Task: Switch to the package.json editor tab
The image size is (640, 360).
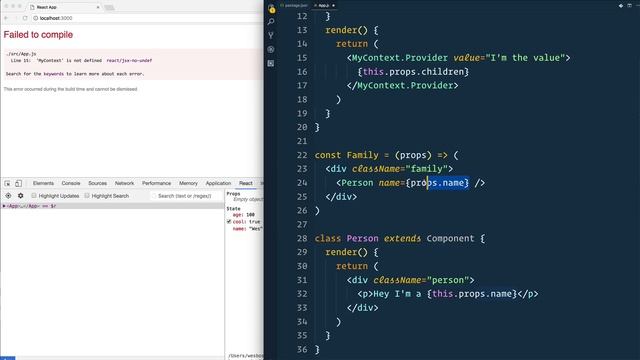Action: pos(294,6)
